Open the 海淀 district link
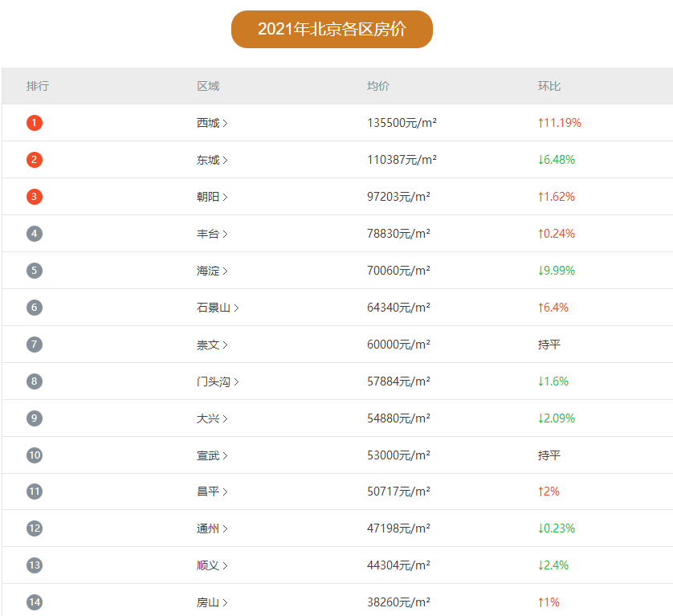This screenshot has height=616, width=673. point(208,271)
